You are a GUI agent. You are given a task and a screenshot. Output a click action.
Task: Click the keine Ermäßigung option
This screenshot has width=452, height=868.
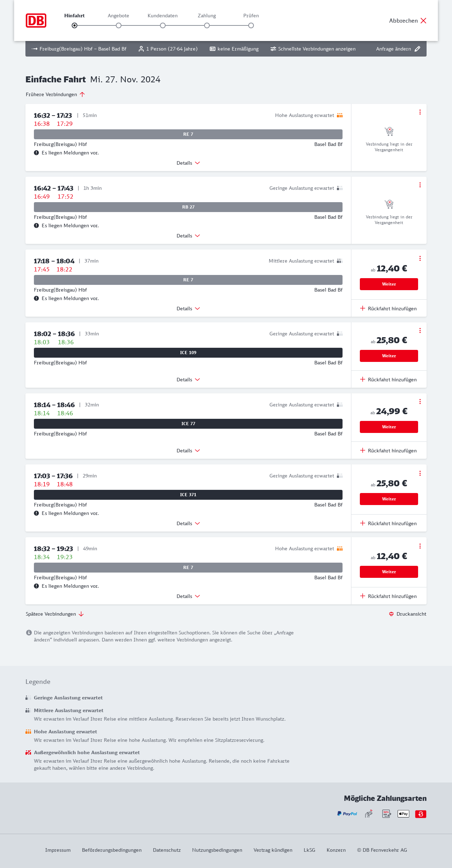(x=234, y=49)
